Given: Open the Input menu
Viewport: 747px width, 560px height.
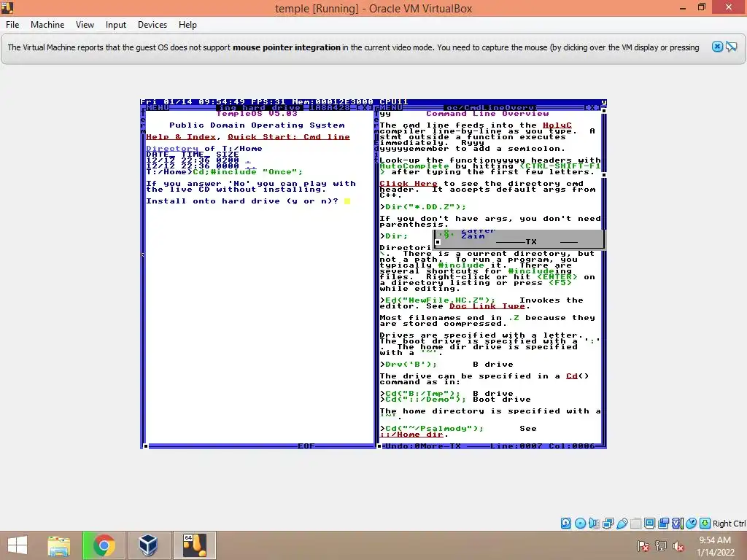Looking at the screenshot, I should 116,25.
